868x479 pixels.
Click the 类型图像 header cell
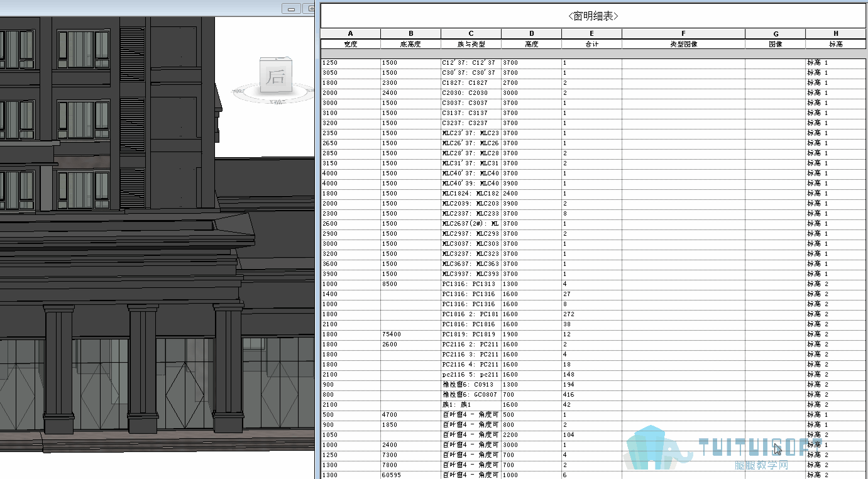click(x=683, y=44)
